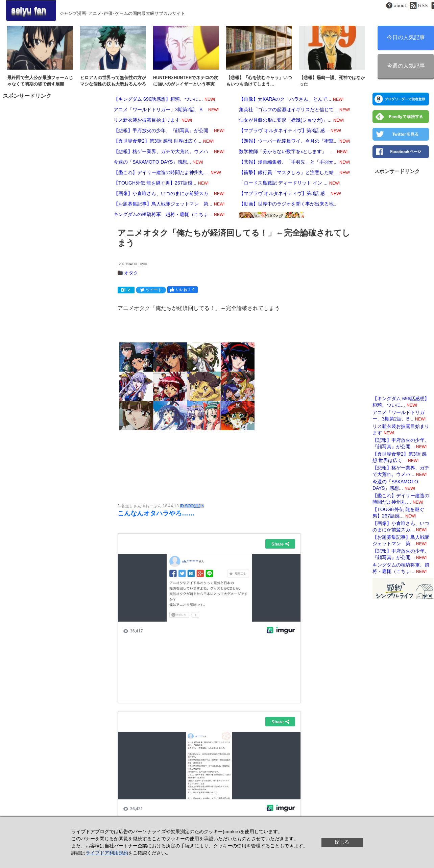Open 仙女が月餅の形に変形 link
This screenshot has width=434, height=868.
[285, 120]
